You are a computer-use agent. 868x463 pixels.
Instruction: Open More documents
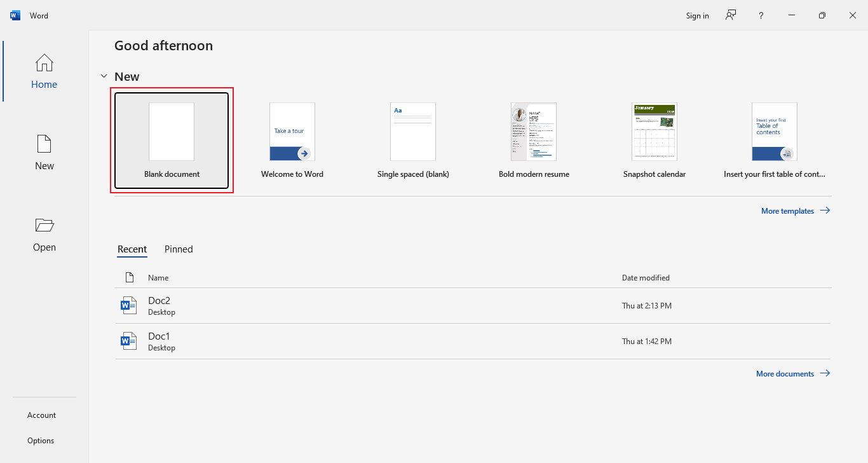point(785,373)
